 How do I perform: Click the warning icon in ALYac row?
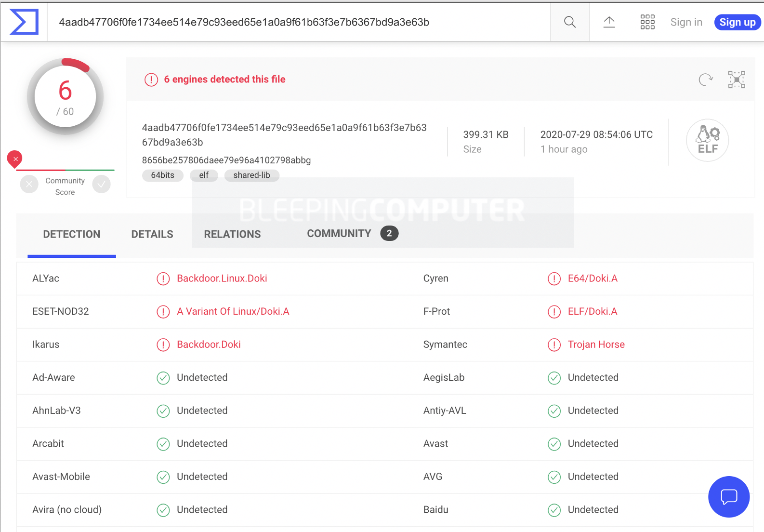pyautogui.click(x=163, y=279)
